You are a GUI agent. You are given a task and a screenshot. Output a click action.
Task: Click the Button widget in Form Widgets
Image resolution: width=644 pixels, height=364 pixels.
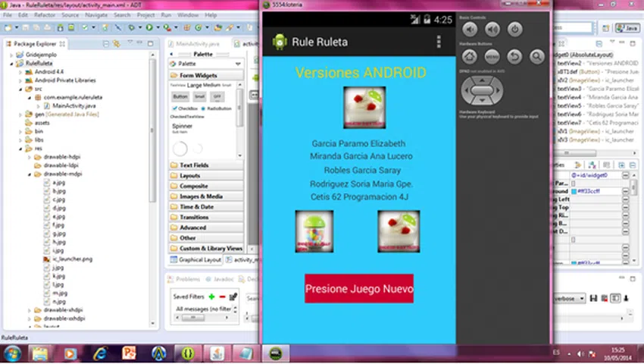pyautogui.click(x=180, y=97)
